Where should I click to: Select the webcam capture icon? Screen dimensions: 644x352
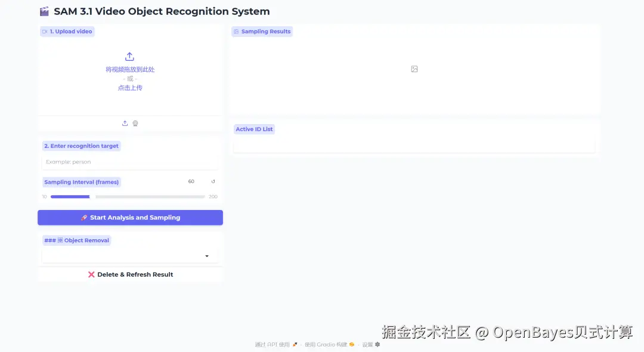tap(135, 123)
